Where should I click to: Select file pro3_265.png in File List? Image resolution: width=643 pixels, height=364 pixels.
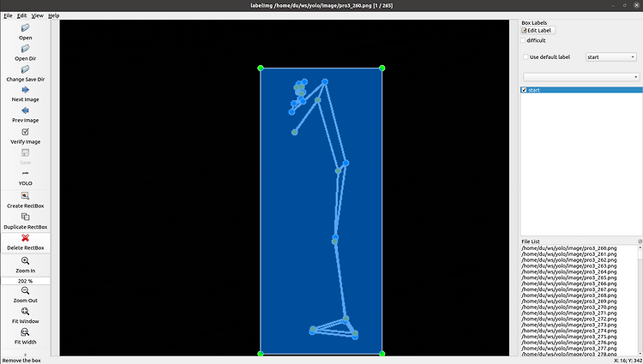pos(568,277)
